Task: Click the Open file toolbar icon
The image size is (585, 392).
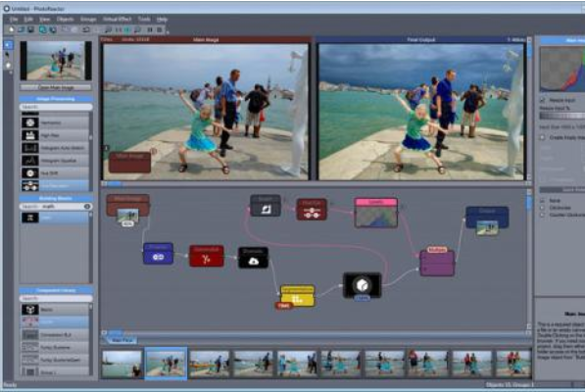Action: coord(22,29)
